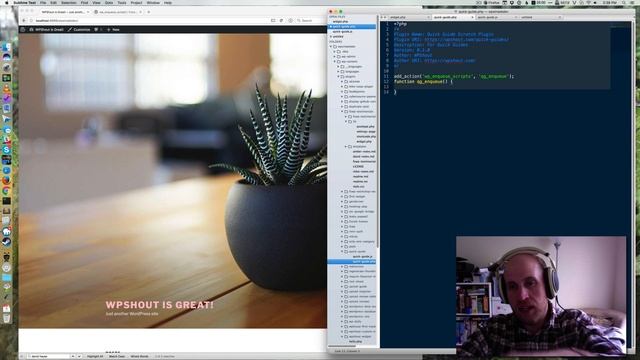
Task: Click the '<?php' opening tag on line 1
Action: [400, 24]
